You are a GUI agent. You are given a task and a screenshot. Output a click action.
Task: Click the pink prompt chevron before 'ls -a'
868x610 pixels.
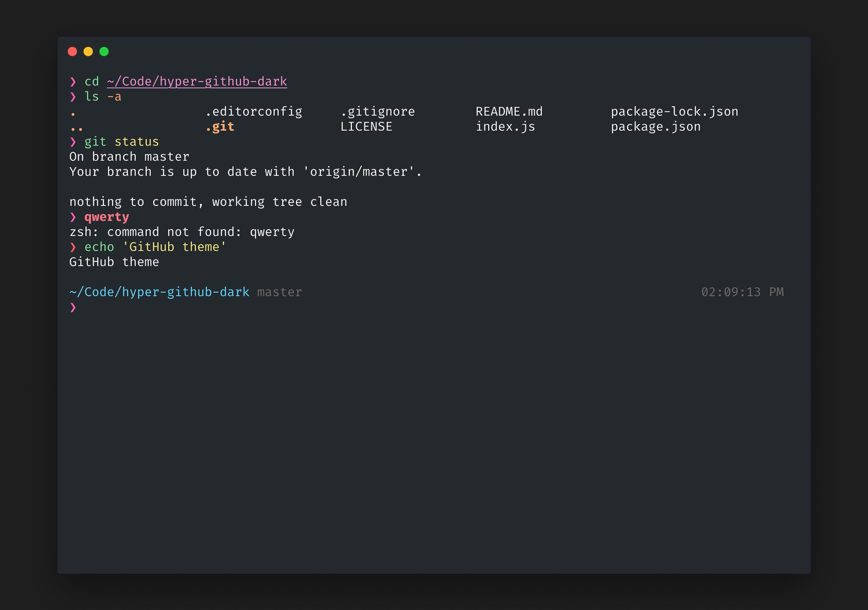[73, 97]
